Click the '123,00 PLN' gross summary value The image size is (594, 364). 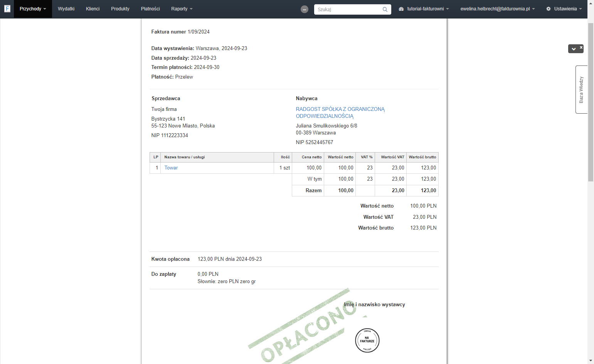(x=423, y=228)
